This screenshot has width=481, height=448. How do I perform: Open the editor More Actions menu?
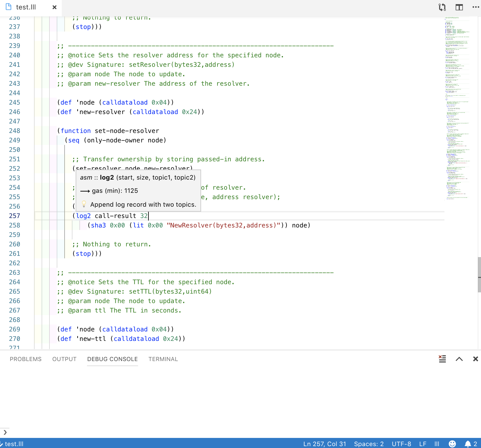[x=476, y=7]
